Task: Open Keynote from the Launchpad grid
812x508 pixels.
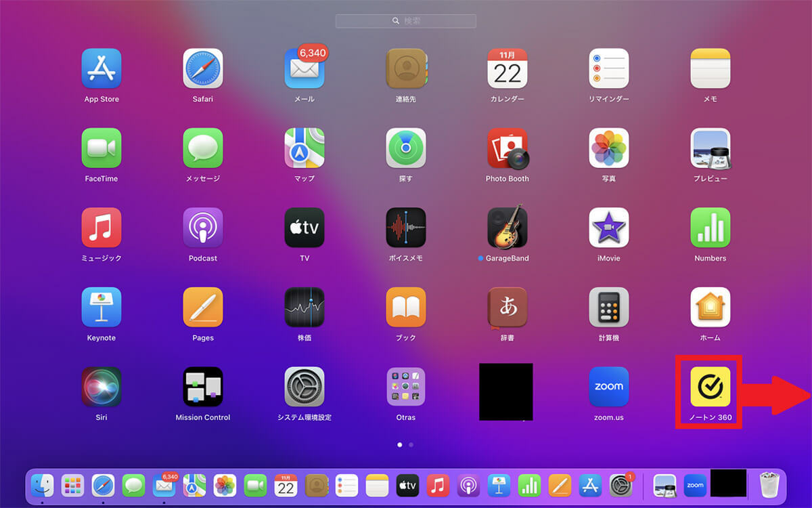Action: point(101,307)
